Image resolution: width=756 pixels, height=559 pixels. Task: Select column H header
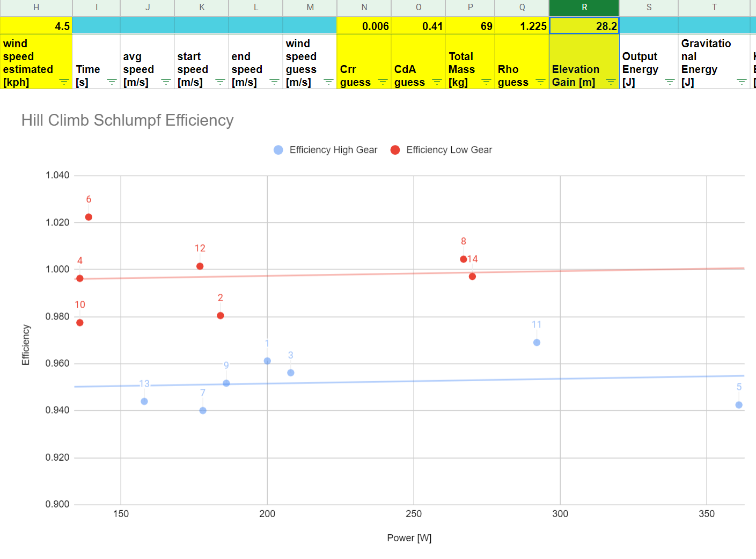(x=36, y=8)
